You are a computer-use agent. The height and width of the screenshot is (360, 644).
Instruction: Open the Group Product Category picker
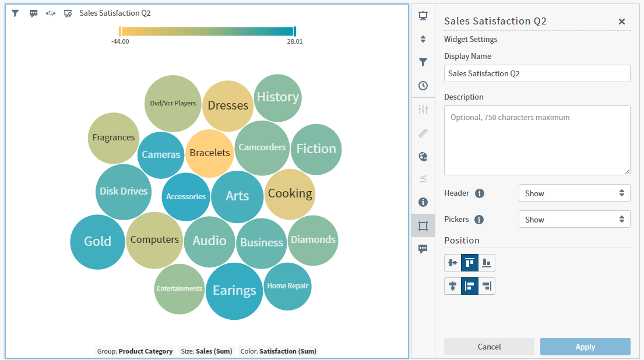[x=135, y=351]
